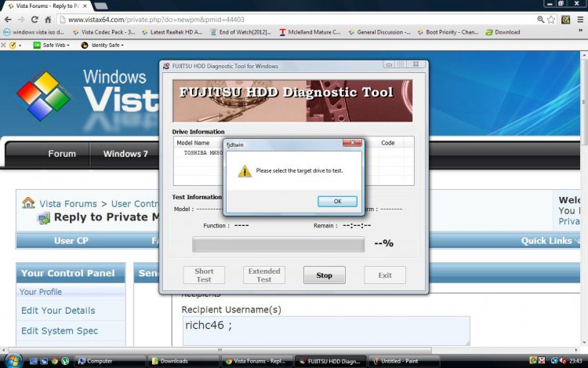This screenshot has height=368, width=588.
Task: Click the taskbar clock showing 23:43
Action: point(575,361)
